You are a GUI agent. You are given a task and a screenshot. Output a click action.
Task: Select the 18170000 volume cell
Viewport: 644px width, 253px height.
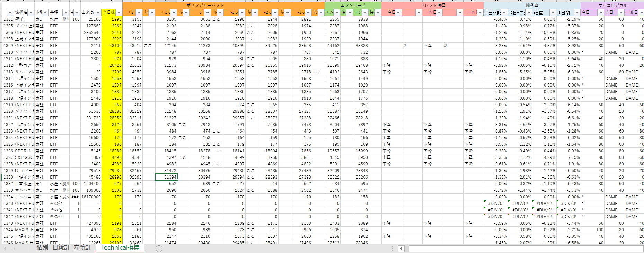(91, 197)
